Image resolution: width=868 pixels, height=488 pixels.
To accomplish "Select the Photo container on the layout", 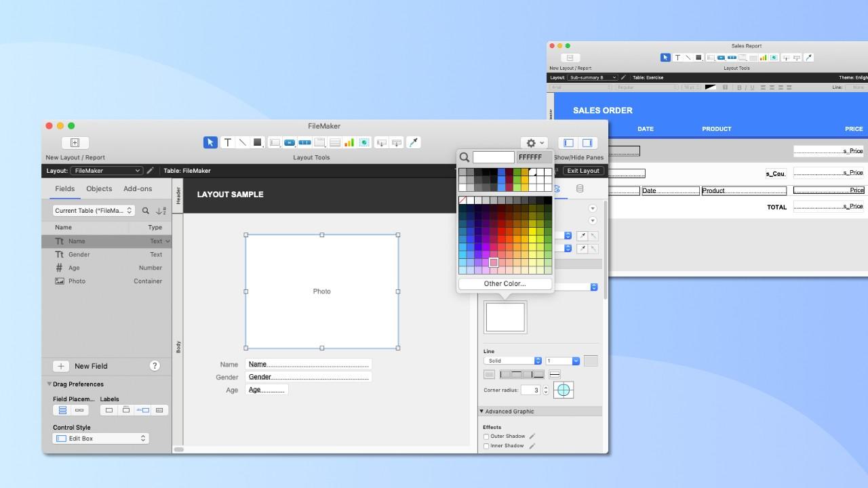I will (322, 291).
